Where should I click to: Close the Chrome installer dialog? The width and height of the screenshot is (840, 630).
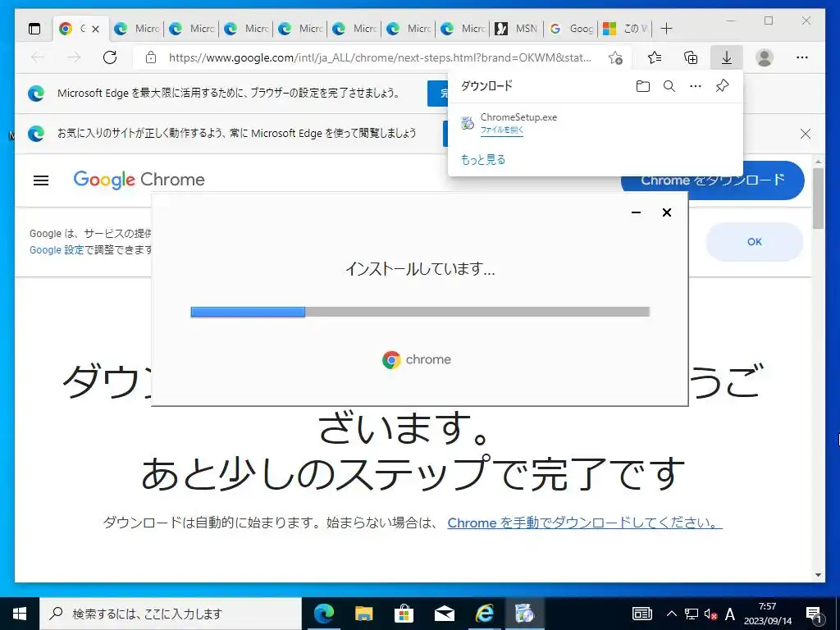[667, 212]
